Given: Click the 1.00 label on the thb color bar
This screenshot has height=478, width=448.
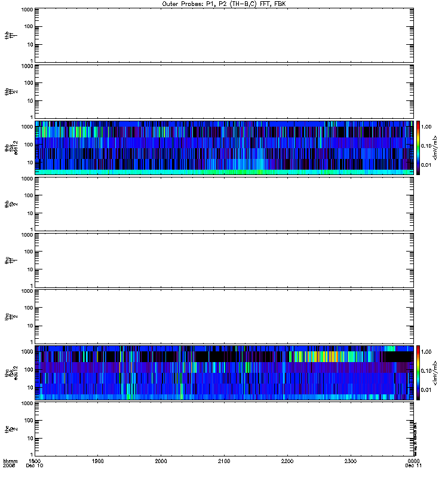Looking at the screenshot, I should [426, 127].
